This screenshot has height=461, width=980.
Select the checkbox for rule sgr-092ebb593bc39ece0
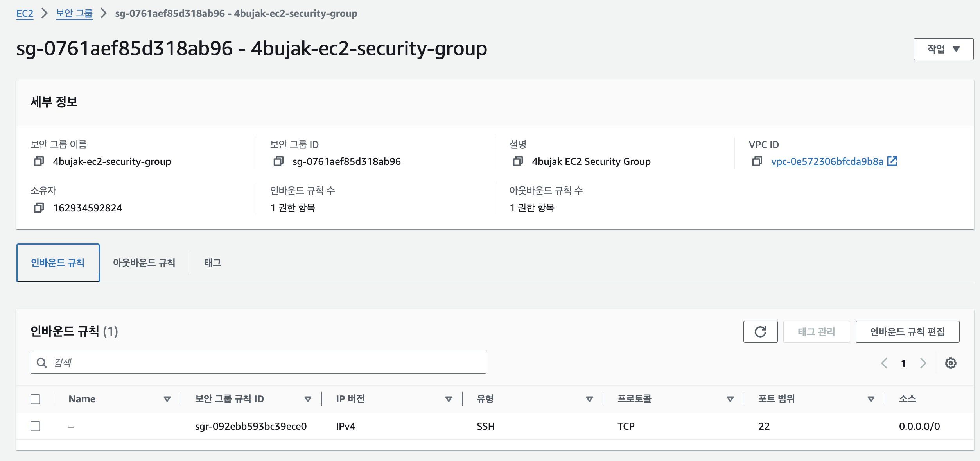[x=36, y=426]
